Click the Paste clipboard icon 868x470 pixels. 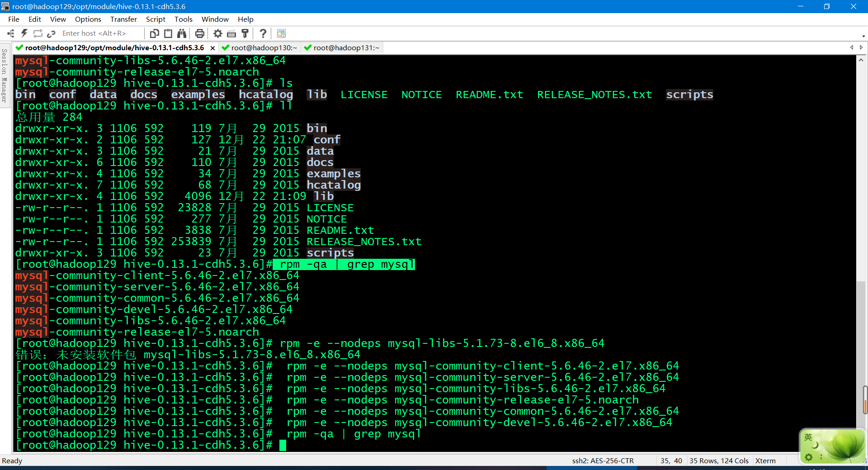click(x=168, y=33)
